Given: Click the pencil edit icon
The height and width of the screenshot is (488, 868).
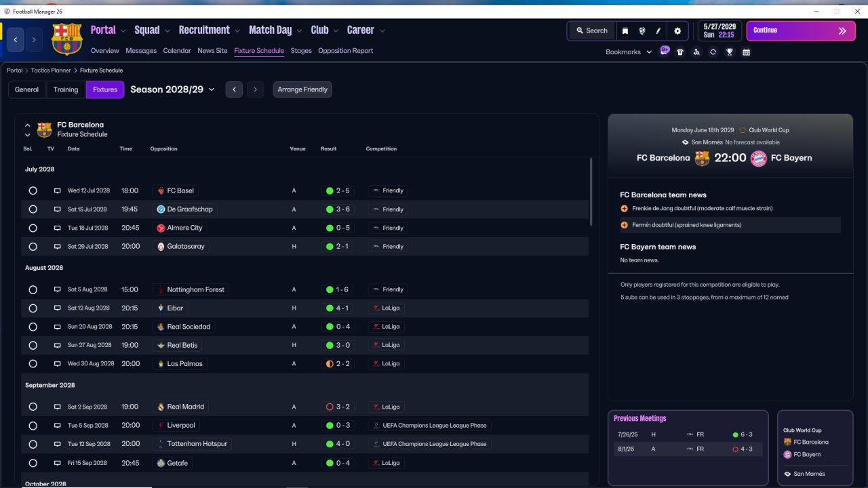Looking at the screenshot, I should pyautogui.click(x=658, y=30).
